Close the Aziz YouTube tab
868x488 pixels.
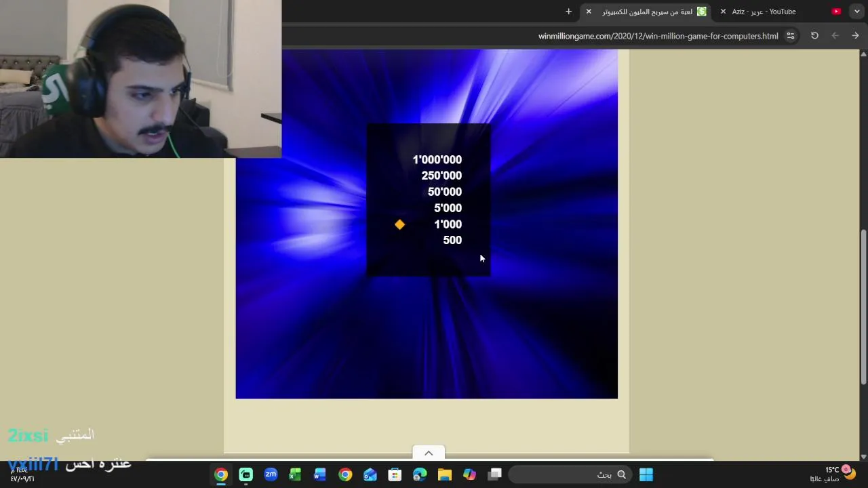tap(723, 12)
